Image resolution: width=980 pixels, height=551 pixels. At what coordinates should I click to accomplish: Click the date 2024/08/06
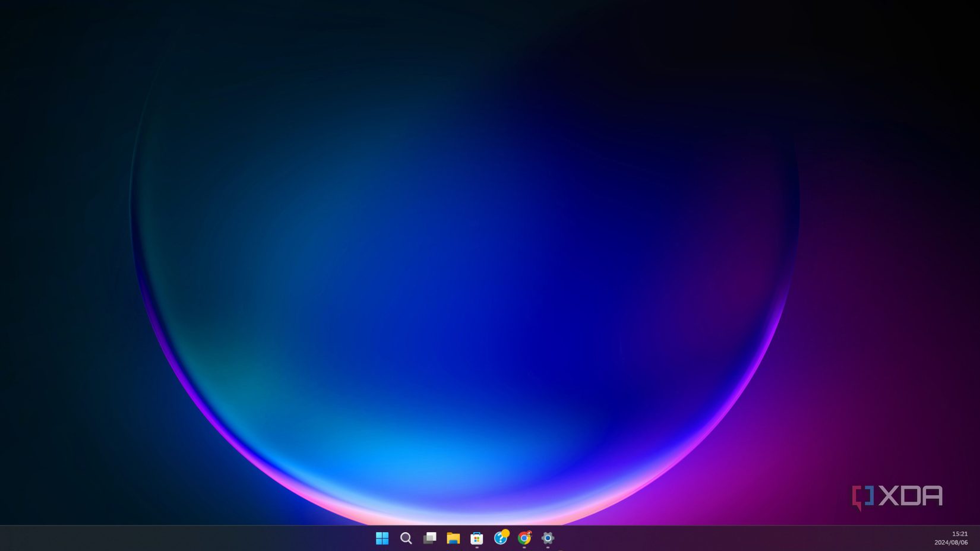tap(951, 541)
